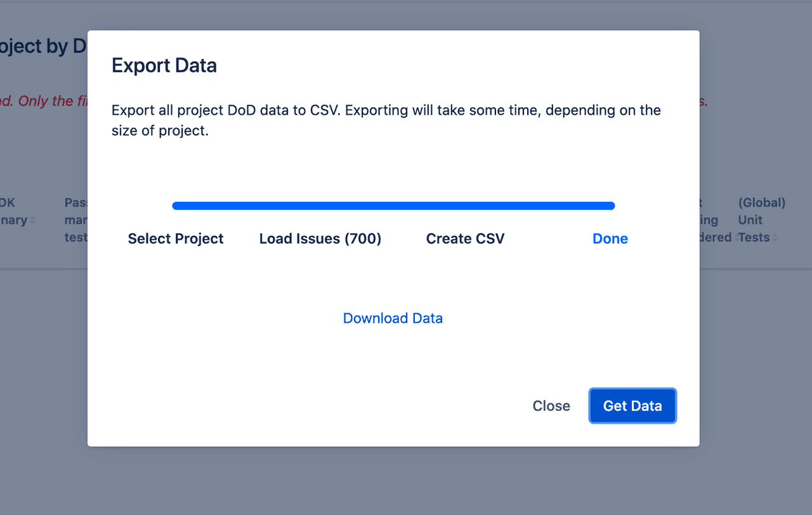The height and width of the screenshot is (515, 812).
Task: Click the export description paragraph text
Action: click(x=386, y=122)
